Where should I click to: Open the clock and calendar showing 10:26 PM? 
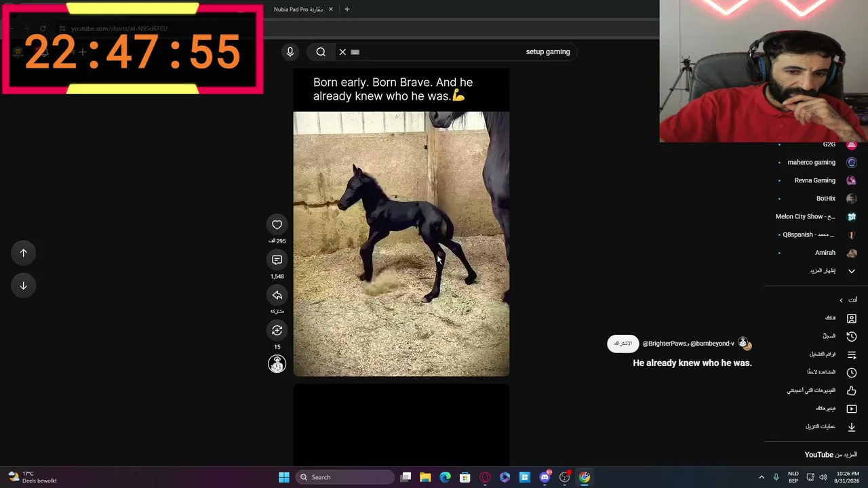pos(848,477)
